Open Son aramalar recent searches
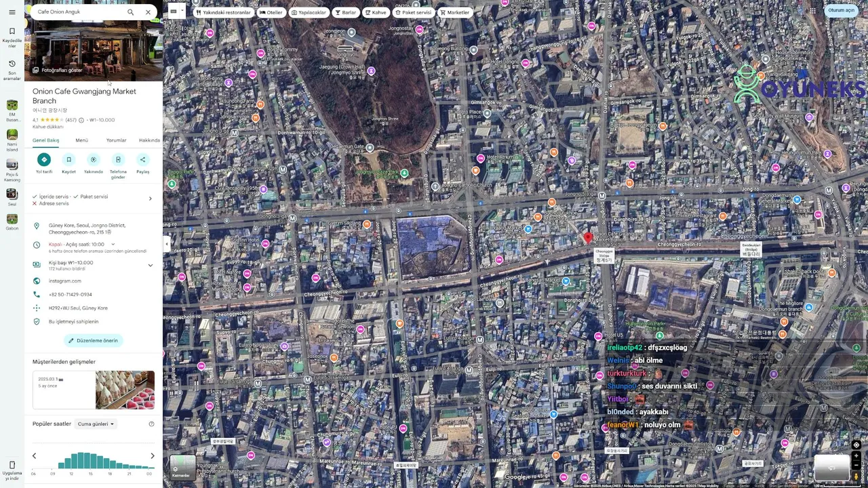868x488 pixels. coord(12,70)
